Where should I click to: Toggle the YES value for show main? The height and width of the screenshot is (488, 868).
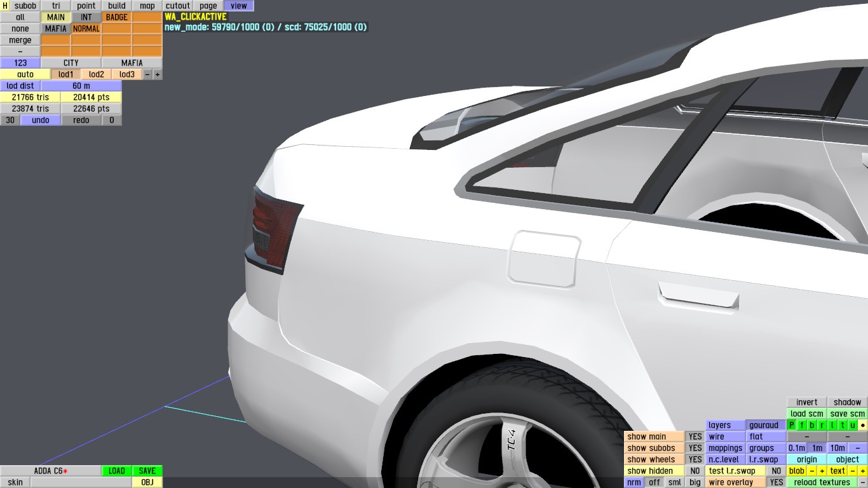point(695,437)
